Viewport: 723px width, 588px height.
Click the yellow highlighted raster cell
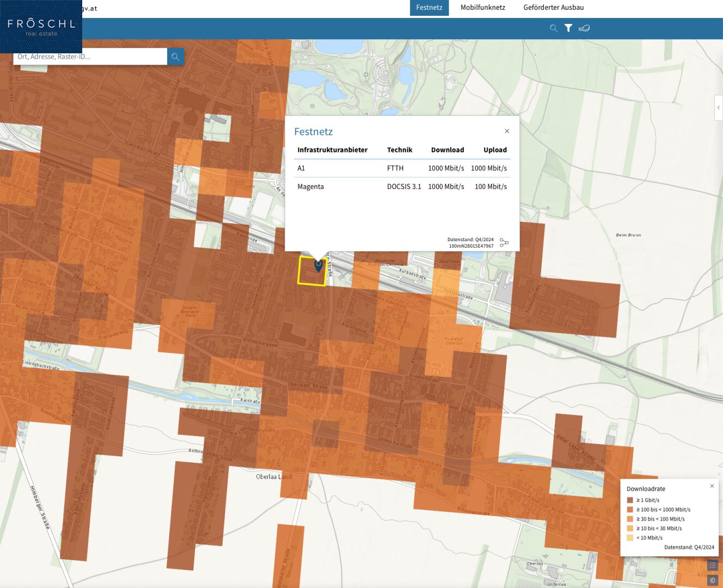coord(313,271)
